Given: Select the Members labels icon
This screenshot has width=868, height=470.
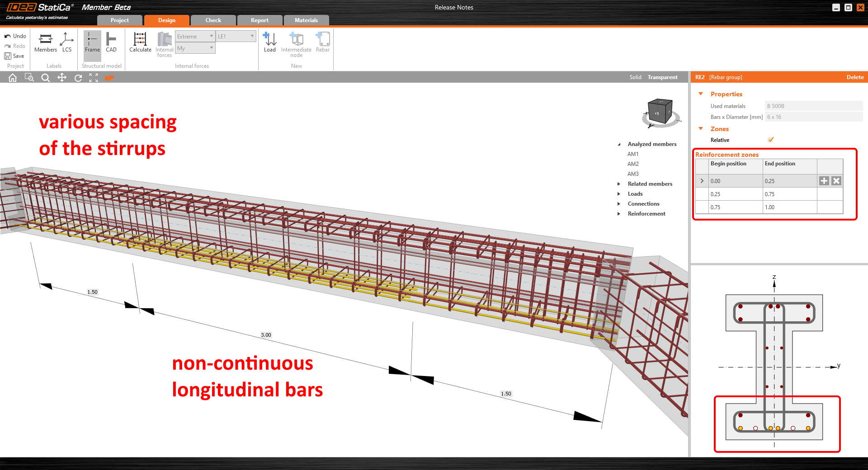Looking at the screenshot, I should (45, 43).
